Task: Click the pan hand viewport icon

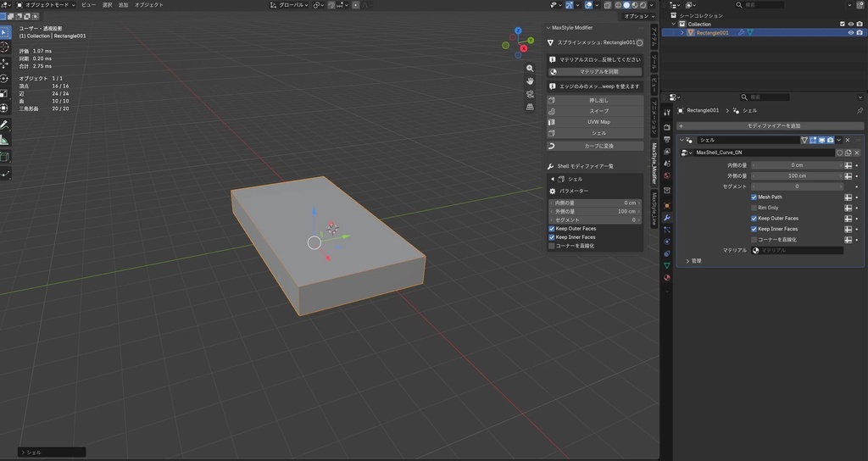Action: pyautogui.click(x=530, y=81)
